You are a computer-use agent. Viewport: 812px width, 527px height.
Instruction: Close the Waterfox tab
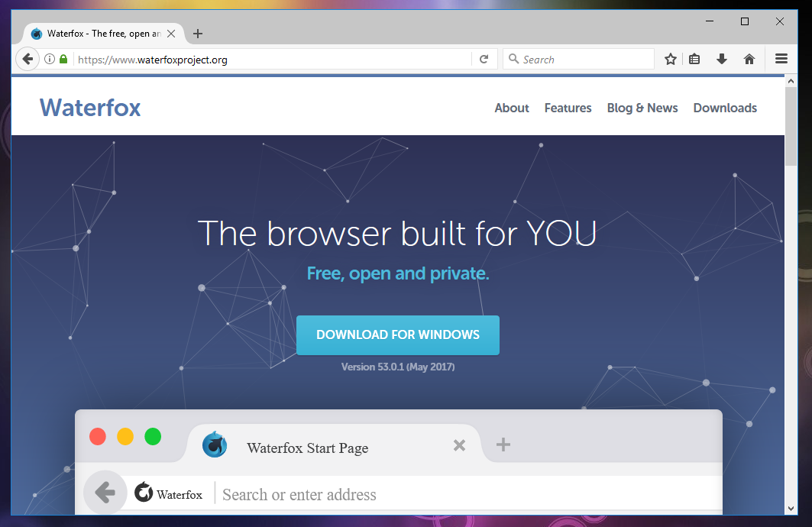[171, 34]
